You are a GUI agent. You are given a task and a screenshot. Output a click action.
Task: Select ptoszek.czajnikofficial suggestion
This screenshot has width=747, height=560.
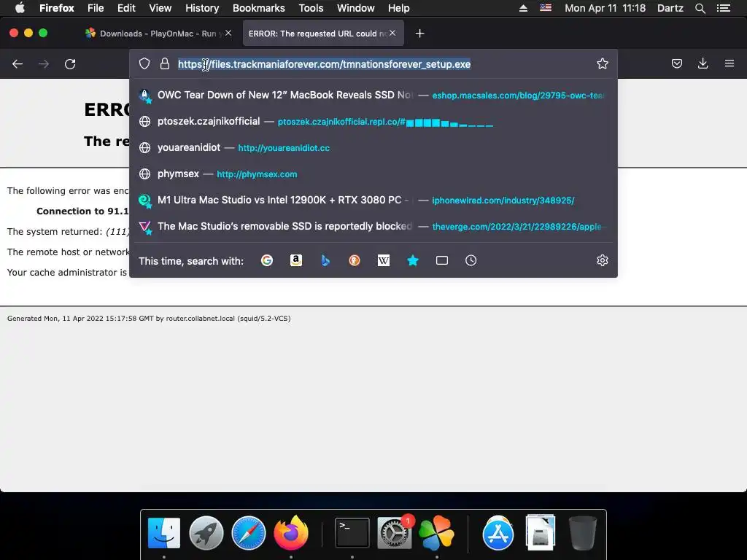coord(373,121)
